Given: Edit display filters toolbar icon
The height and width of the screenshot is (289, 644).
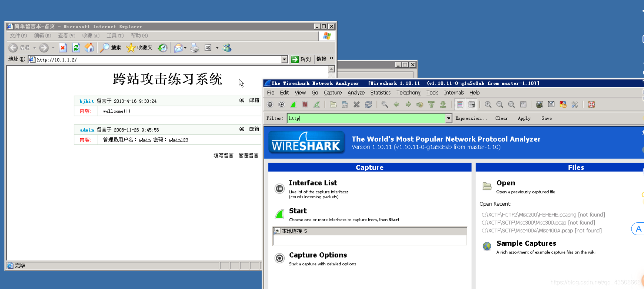Looking at the screenshot, I should pos(551,104).
